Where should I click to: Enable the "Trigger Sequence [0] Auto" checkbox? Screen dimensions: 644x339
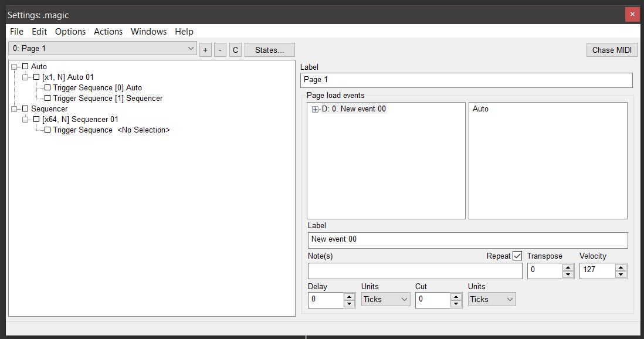pos(47,87)
